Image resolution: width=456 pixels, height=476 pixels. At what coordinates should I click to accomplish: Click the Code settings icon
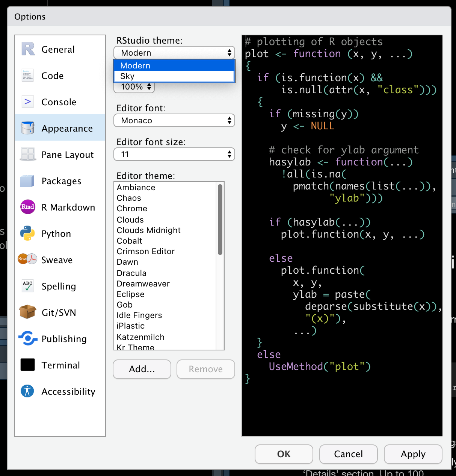(x=27, y=76)
